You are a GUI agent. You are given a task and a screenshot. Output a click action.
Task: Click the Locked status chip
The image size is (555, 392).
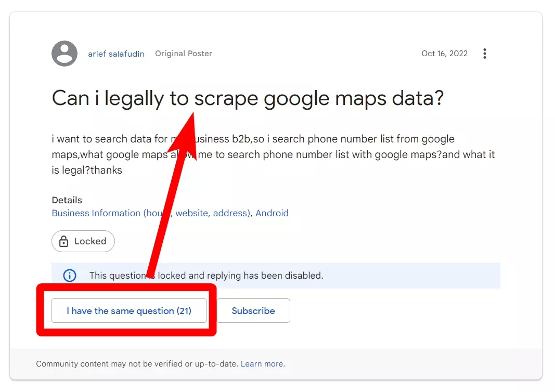(x=83, y=241)
